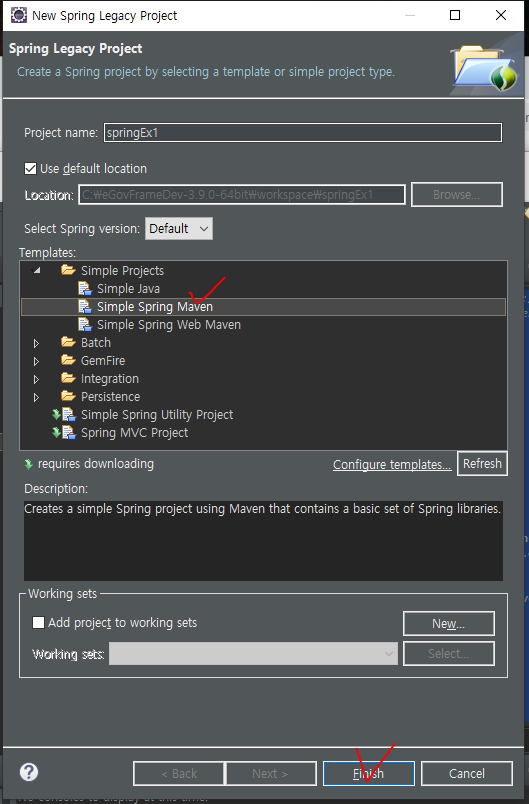
Task: Enable Add project to working sets
Action: (38, 622)
